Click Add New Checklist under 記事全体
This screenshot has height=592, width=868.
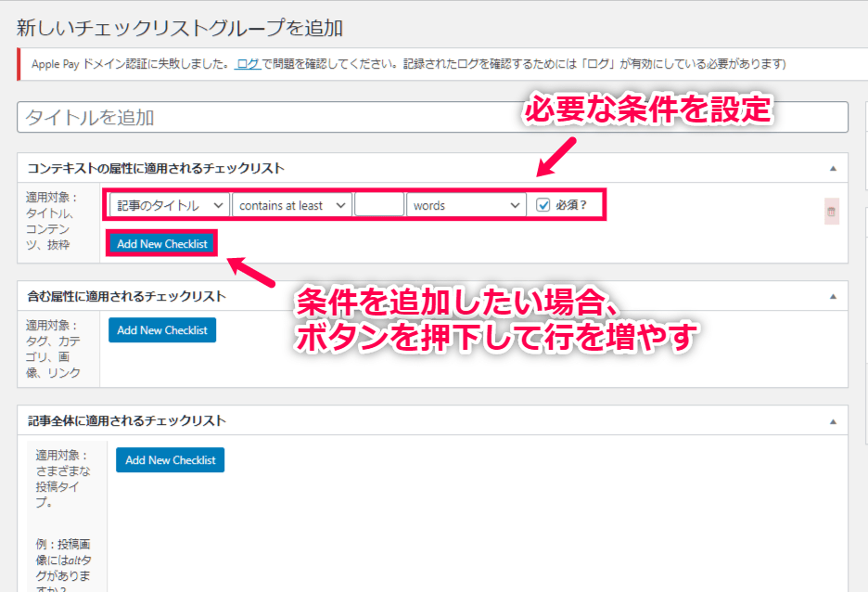tap(170, 460)
